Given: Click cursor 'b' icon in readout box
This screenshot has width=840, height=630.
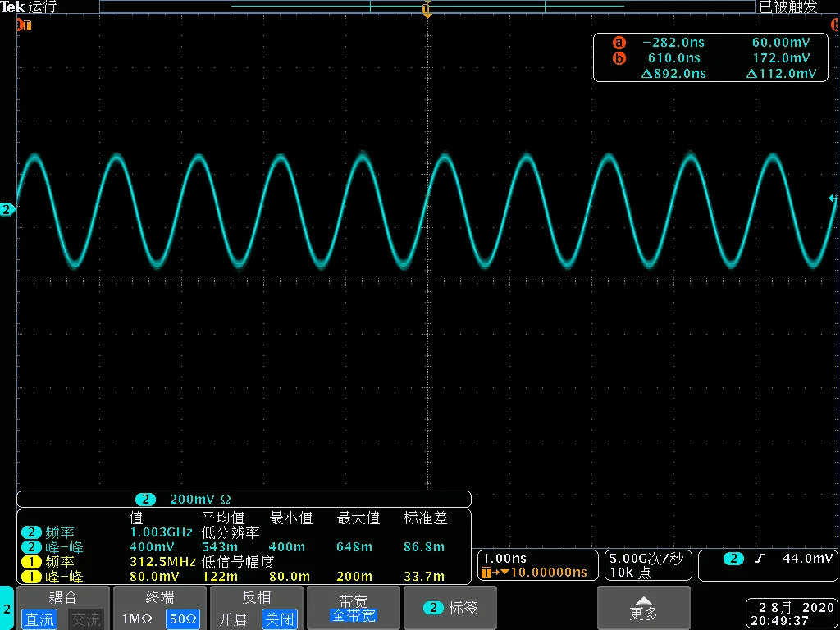Looking at the screenshot, I should point(619,58).
